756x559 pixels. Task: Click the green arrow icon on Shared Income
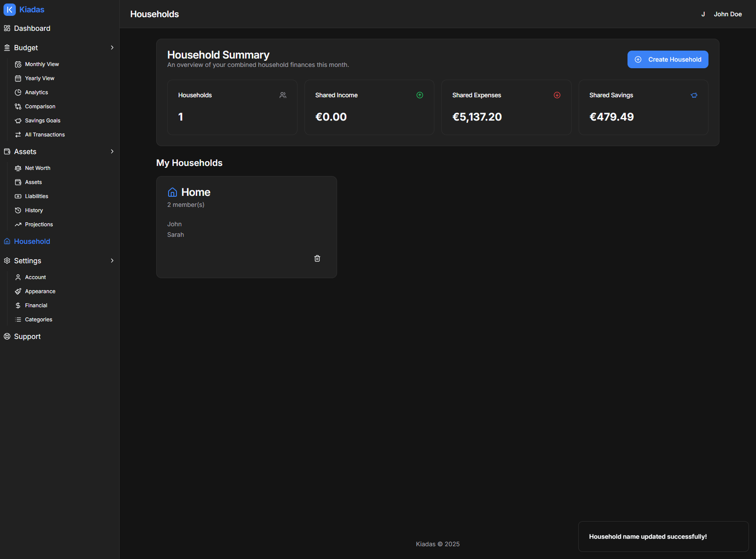click(x=420, y=95)
